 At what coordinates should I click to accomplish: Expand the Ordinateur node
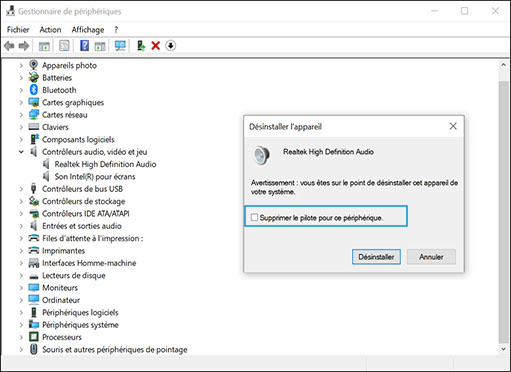21,300
